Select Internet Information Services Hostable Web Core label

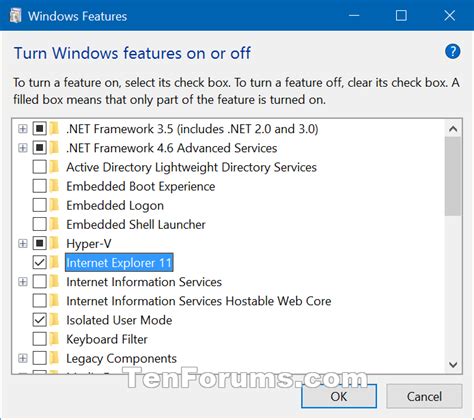[x=199, y=301]
